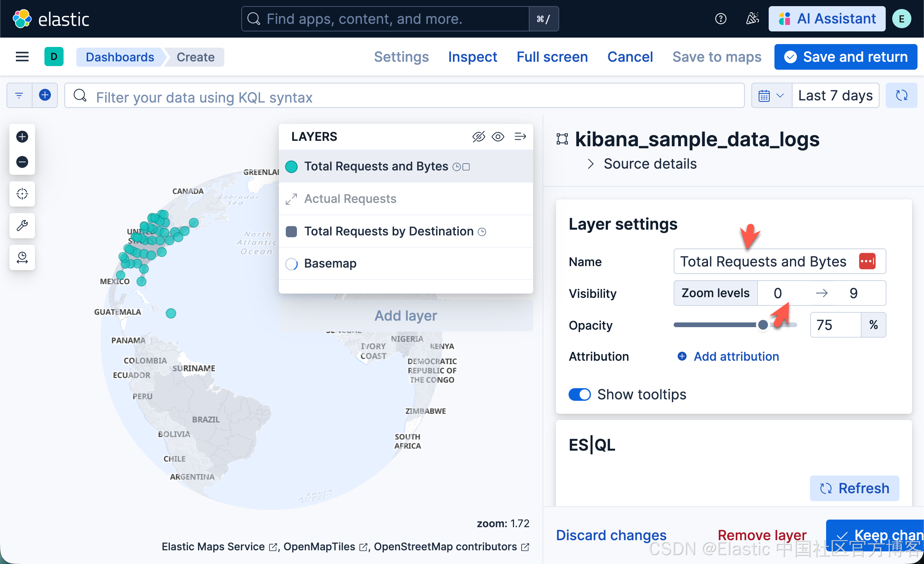Viewport: 924px width, 564px height.
Task: Hide all layers with crossed-eye icon
Action: point(479,136)
